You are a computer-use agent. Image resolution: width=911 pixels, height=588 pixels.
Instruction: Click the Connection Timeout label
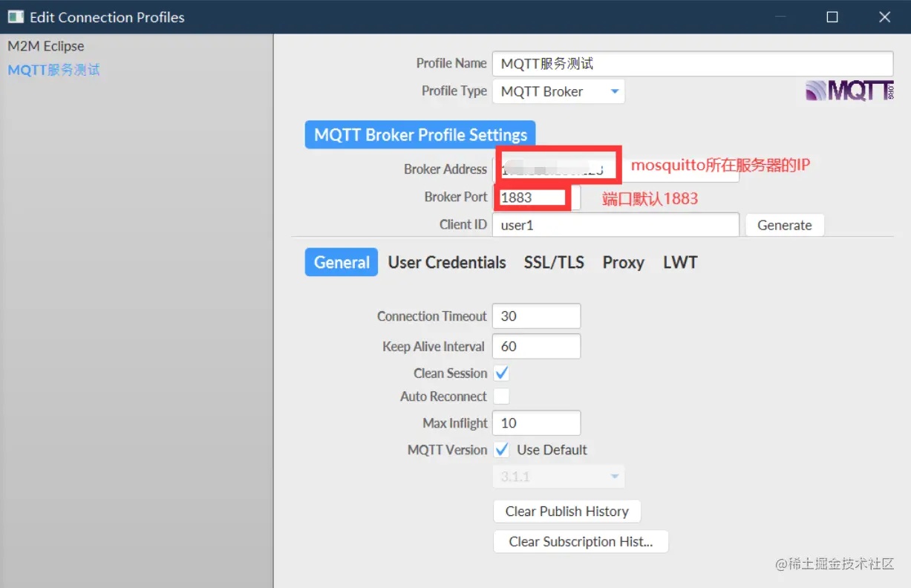[x=432, y=316]
